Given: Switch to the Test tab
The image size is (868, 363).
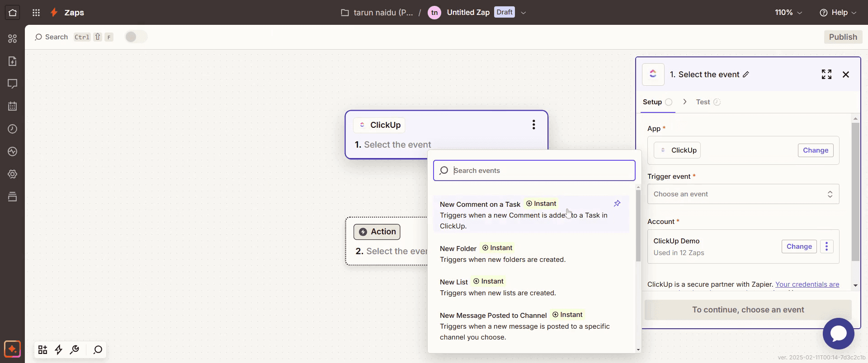Looking at the screenshot, I should coord(708,102).
